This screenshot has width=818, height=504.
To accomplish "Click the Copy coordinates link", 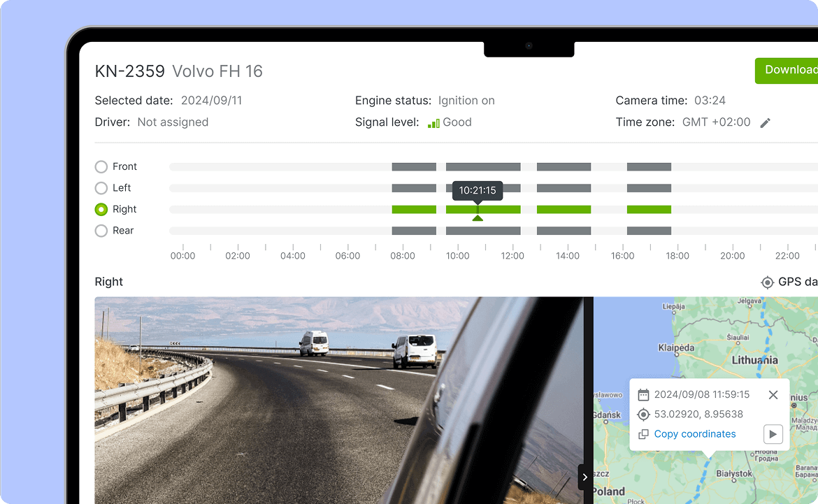I will click(x=695, y=434).
